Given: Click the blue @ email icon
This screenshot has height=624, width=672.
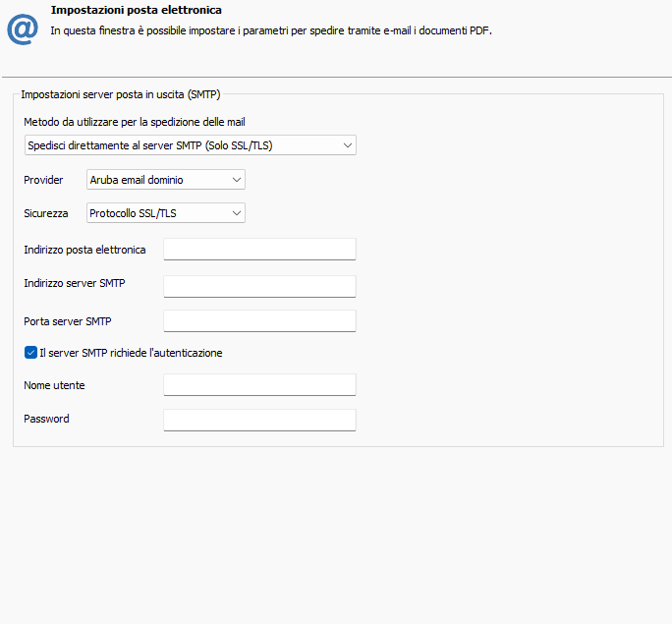Looking at the screenshot, I should point(22,29).
